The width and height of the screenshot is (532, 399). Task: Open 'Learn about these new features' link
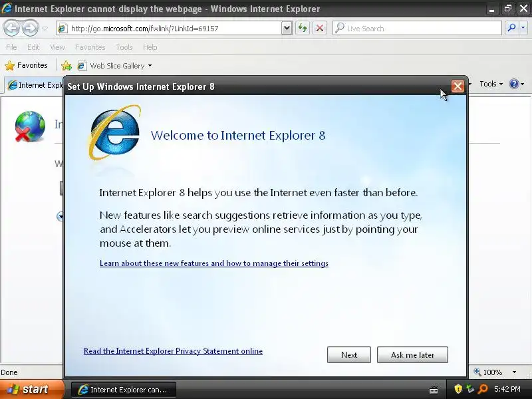(213, 263)
